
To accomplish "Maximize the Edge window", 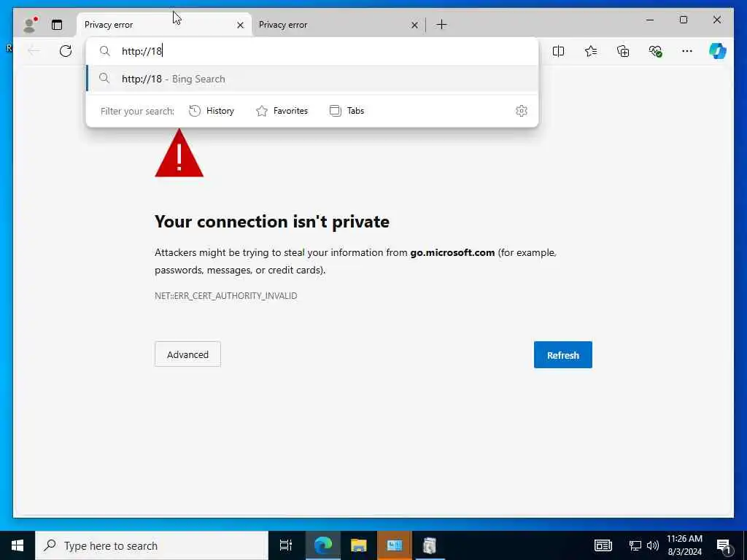I will pos(683,20).
